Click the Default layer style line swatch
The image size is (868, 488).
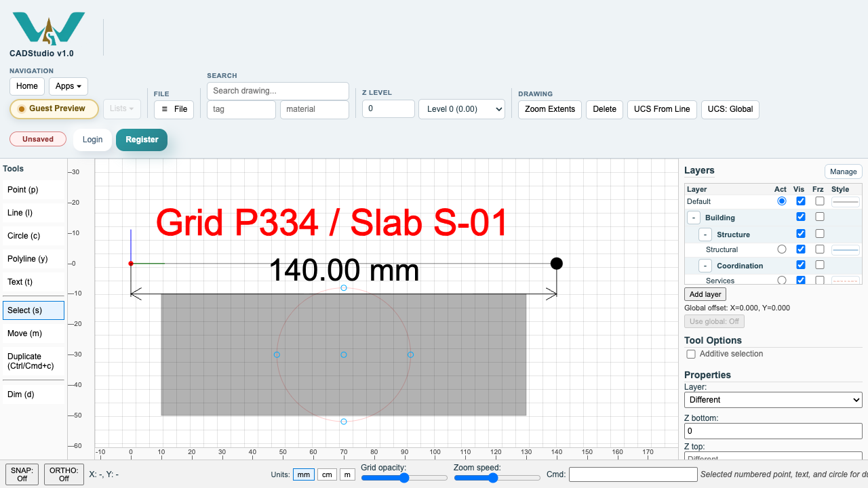click(846, 201)
